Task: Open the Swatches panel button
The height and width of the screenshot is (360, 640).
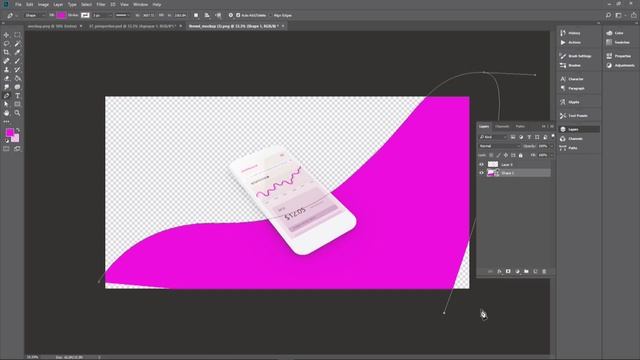Action: click(x=618, y=42)
